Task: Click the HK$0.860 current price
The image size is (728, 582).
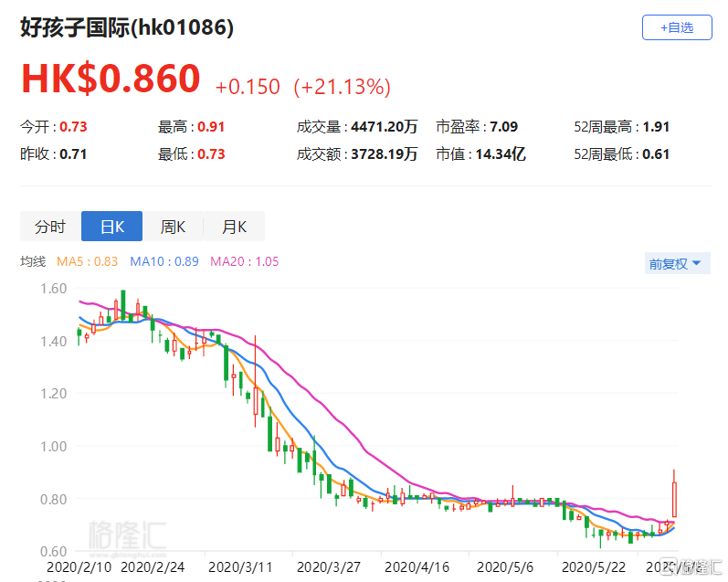Action: click(x=111, y=79)
